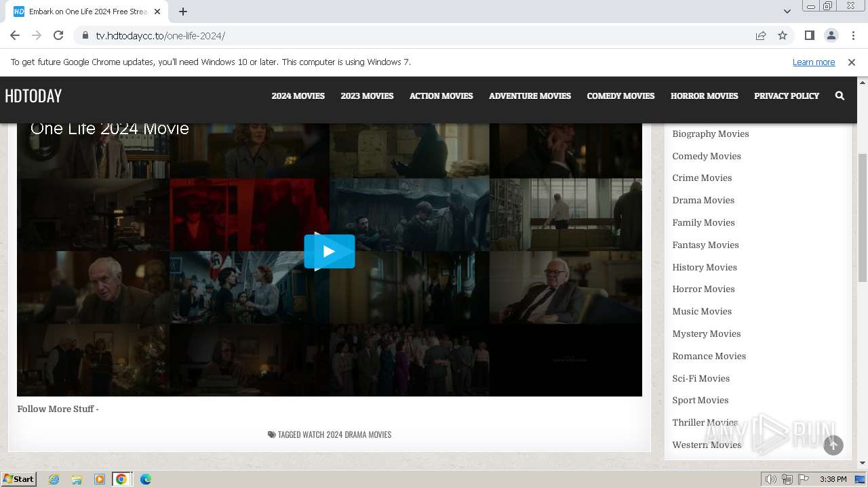Open Comedy Movies sidebar category
The width and height of the screenshot is (868, 488).
tap(707, 156)
